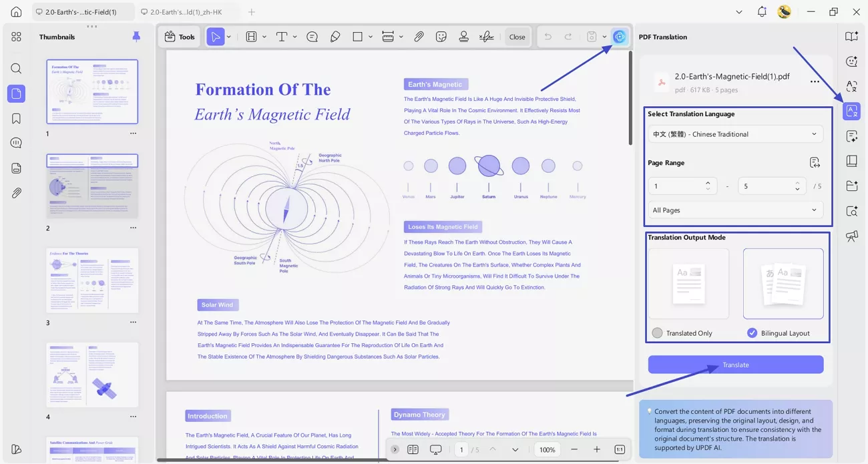Open the Chinese Traditional language dropdown
This screenshot has height=464, width=868.
click(735, 134)
